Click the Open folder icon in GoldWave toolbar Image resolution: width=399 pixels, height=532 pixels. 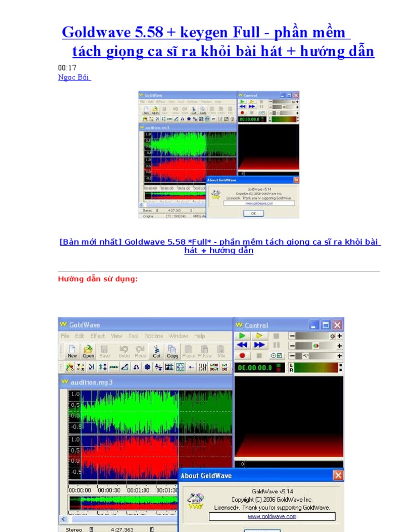coord(88,351)
